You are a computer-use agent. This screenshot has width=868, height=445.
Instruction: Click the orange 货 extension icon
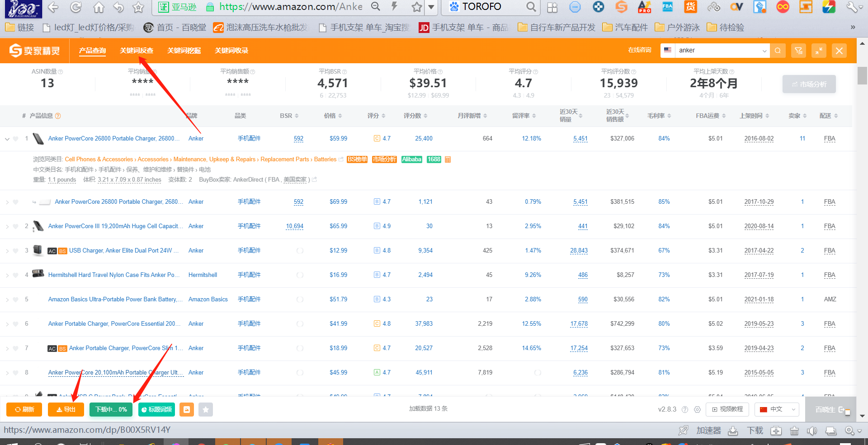click(x=690, y=7)
